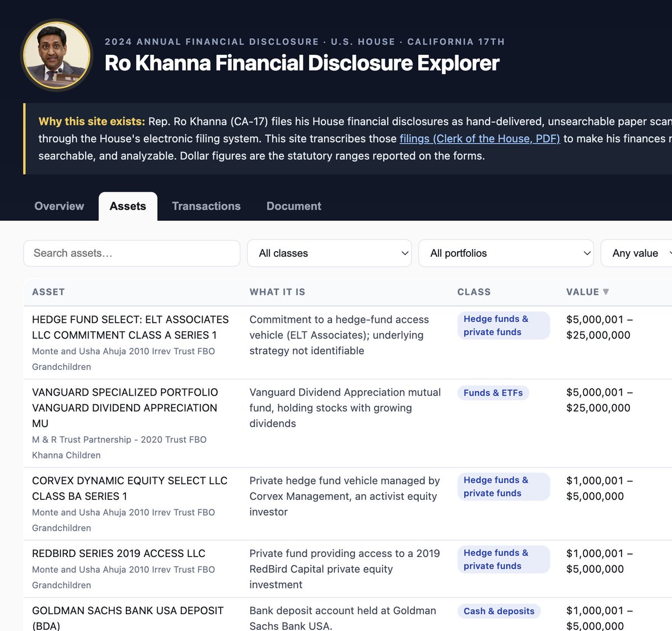Click the RedBird Capital private equity description
The height and width of the screenshot is (631, 672).
click(x=344, y=569)
